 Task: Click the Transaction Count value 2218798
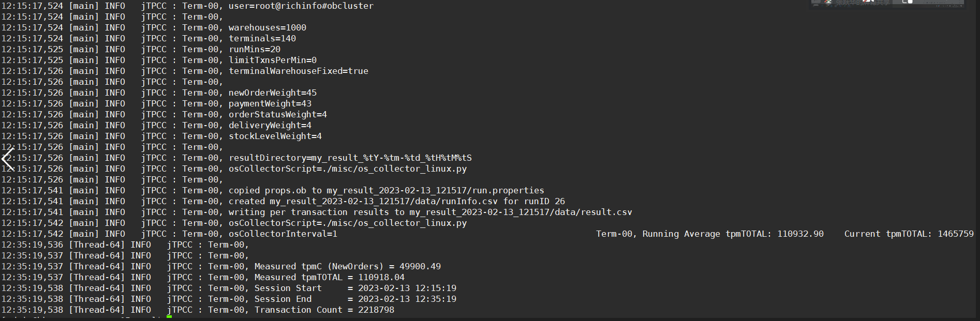(376, 310)
